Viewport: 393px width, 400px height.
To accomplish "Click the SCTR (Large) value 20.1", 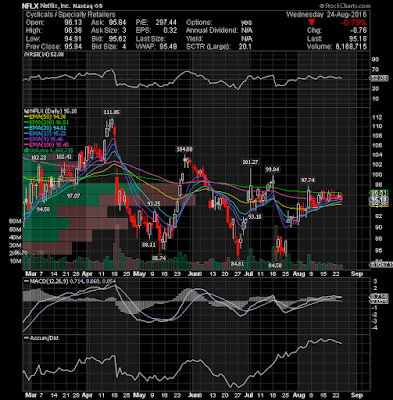I will (x=245, y=47).
